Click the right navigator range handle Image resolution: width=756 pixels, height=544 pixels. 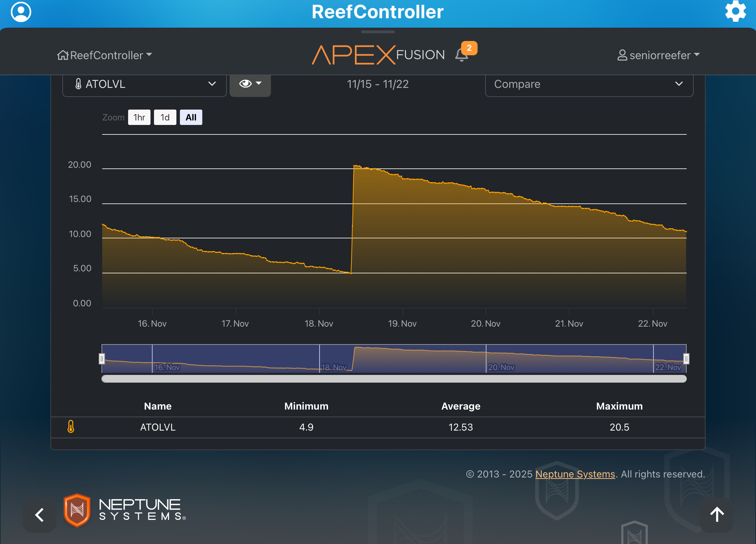click(686, 358)
